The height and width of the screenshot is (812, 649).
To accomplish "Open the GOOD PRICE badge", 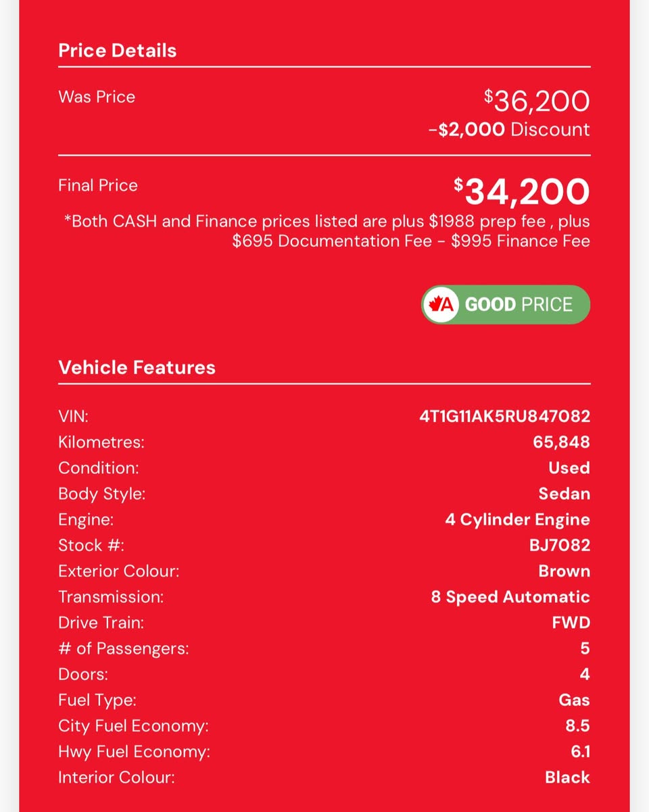I will click(506, 304).
